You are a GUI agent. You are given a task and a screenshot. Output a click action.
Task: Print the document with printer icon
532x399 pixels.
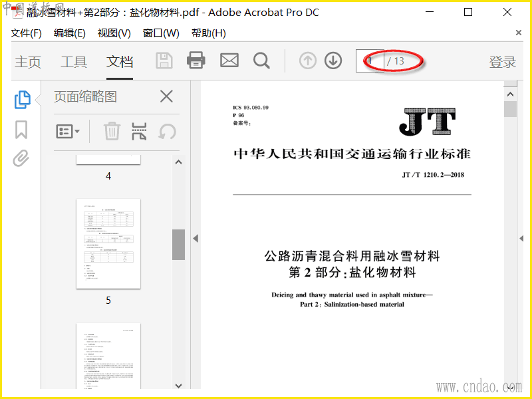[x=196, y=61]
